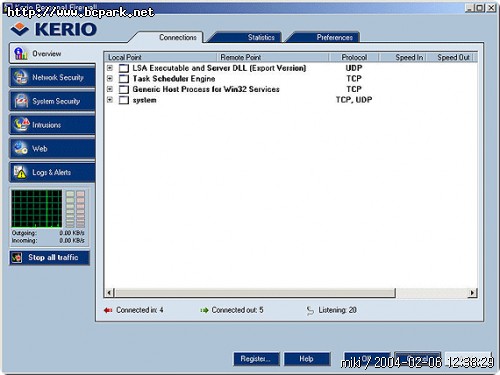
Task: Click the traffic level meter bars
Action: pos(75,209)
